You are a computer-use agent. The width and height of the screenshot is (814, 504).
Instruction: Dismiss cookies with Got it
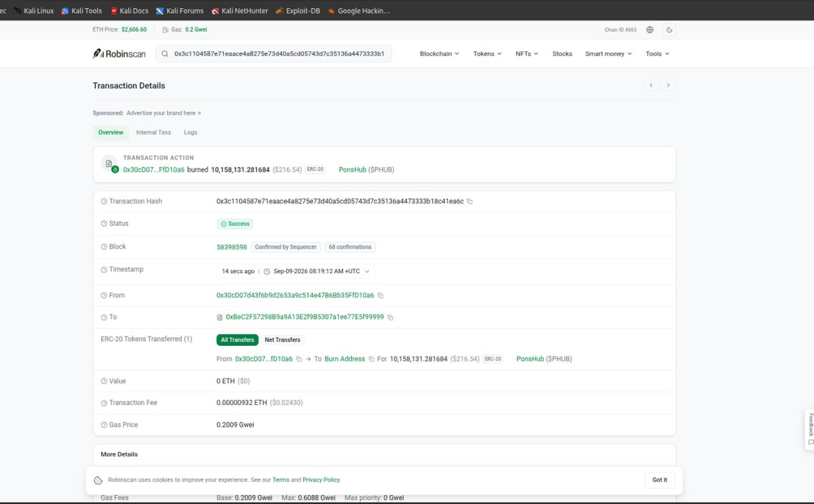point(660,480)
